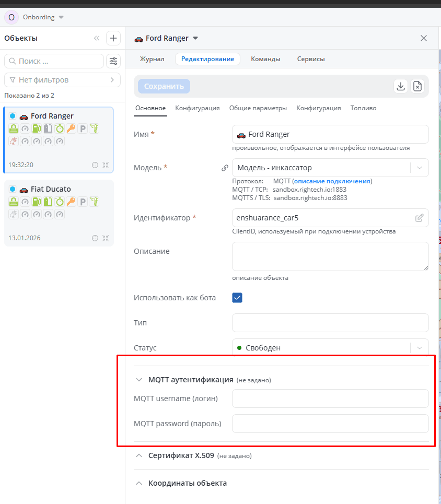Click the delete file icon in toolbar

(417, 87)
